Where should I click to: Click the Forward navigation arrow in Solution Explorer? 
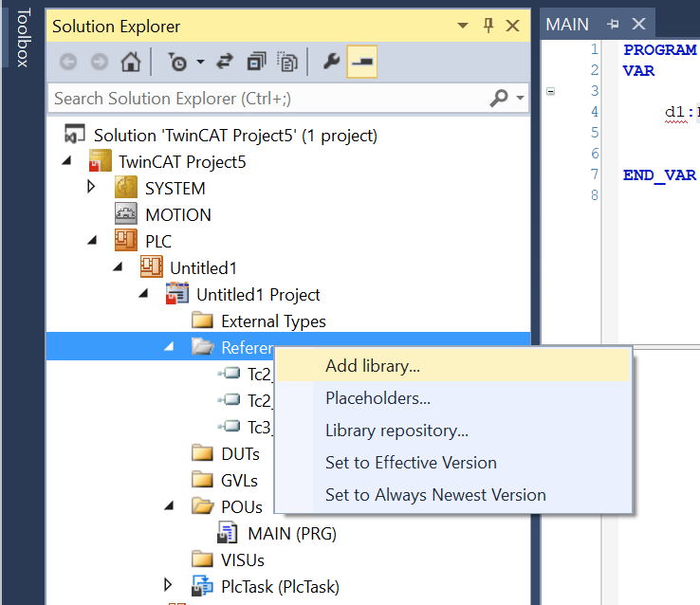(100, 62)
